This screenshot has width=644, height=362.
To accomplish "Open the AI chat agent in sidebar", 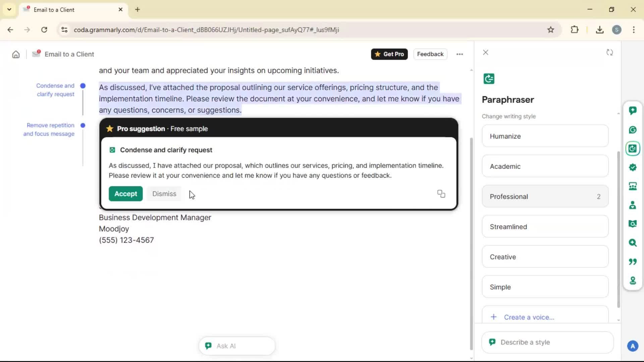I will (x=633, y=111).
